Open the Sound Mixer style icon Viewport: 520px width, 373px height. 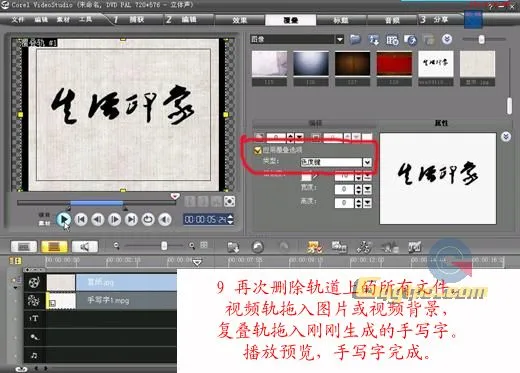point(415,247)
